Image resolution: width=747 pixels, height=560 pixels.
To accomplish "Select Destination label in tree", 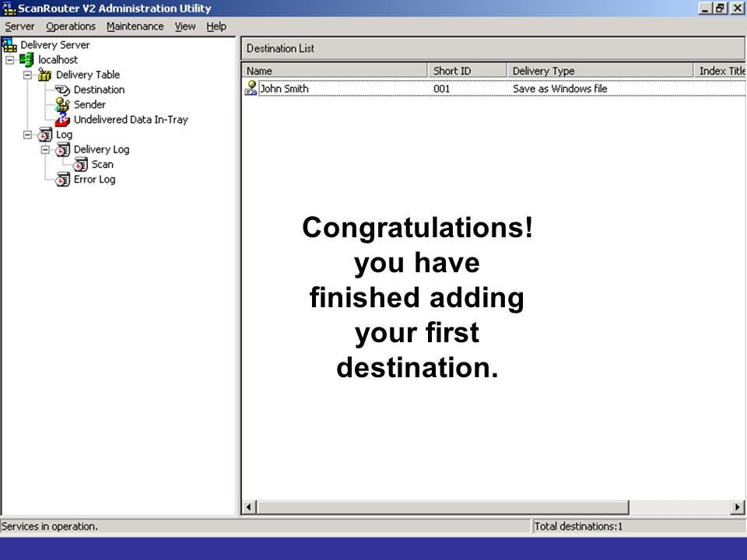I will (x=99, y=89).
